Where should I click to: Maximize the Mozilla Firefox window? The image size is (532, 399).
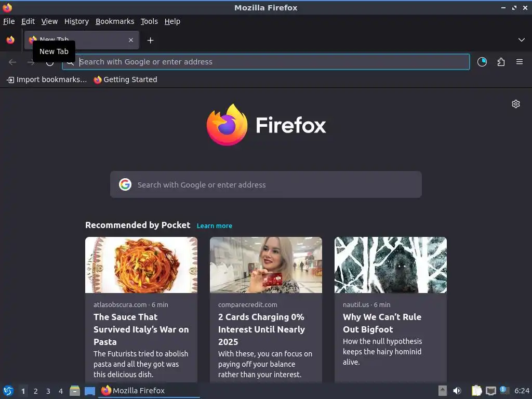pyautogui.click(x=514, y=7)
